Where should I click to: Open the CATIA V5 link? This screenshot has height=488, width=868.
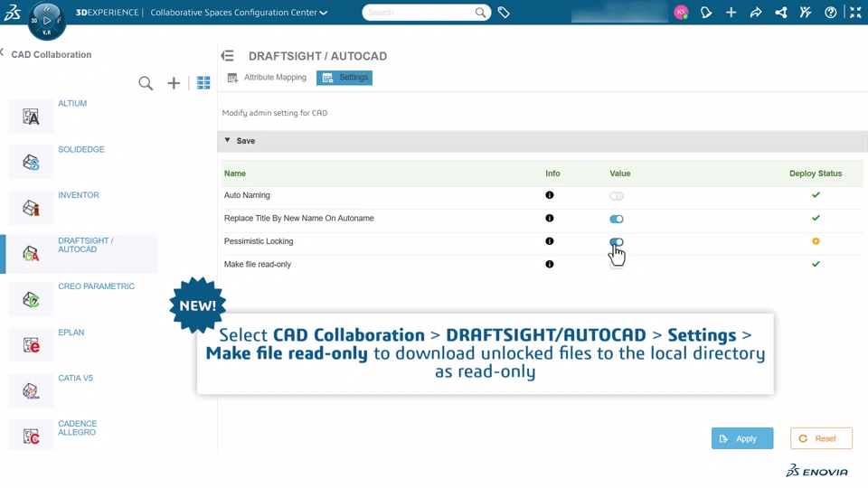(x=76, y=379)
